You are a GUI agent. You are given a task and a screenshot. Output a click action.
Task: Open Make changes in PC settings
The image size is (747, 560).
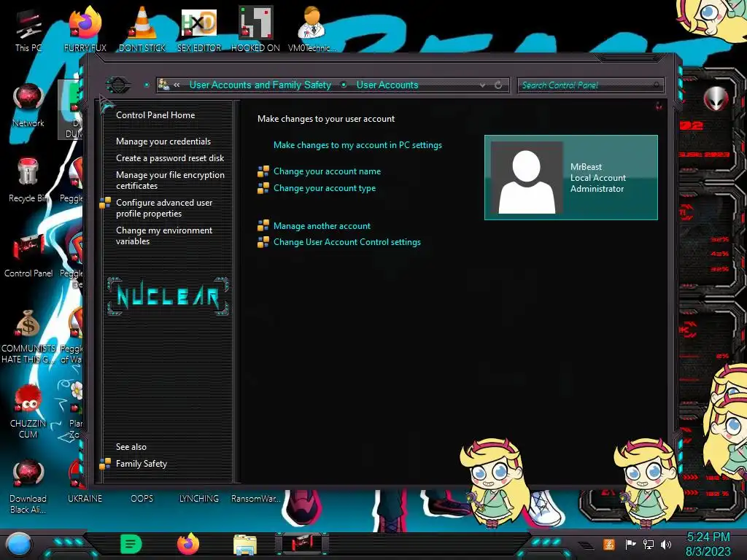[357, 145]
